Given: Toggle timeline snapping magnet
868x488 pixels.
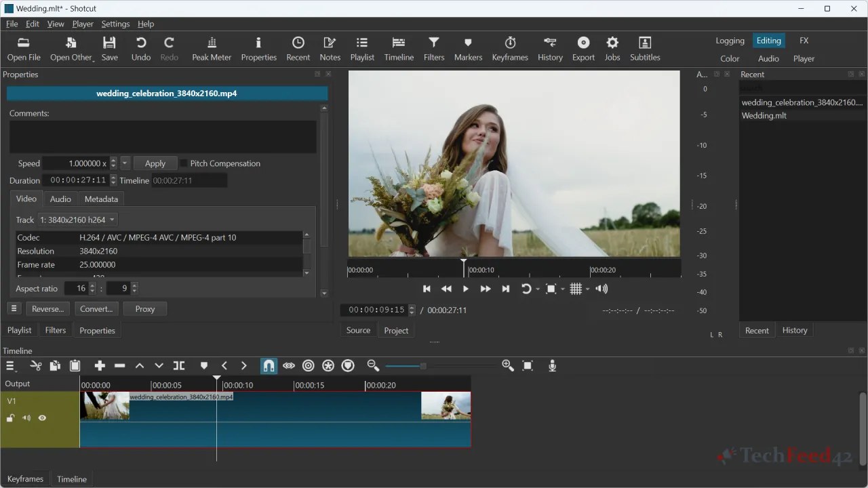Looking at the screenshot, I should click(269, 366).
